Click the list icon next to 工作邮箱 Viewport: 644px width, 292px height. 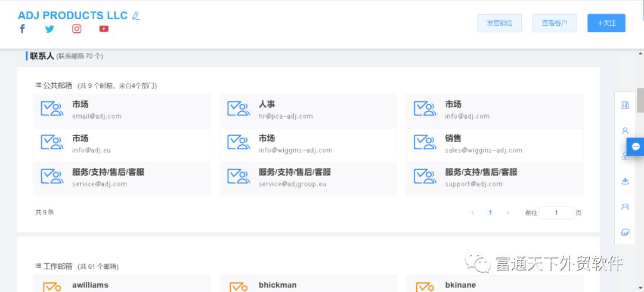(x=38, y=266)
